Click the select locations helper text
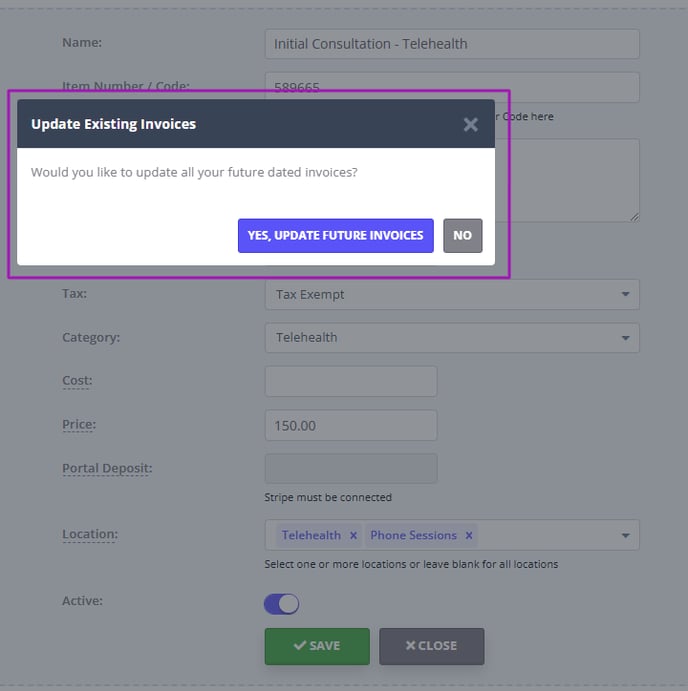The height and width of the screenshot is (691, 688). click(411, 564)
